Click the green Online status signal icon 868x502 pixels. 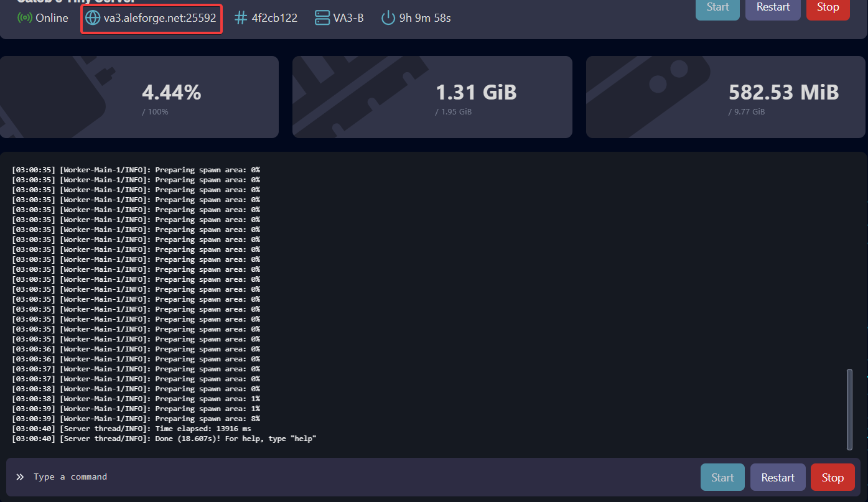pos(25,18)
